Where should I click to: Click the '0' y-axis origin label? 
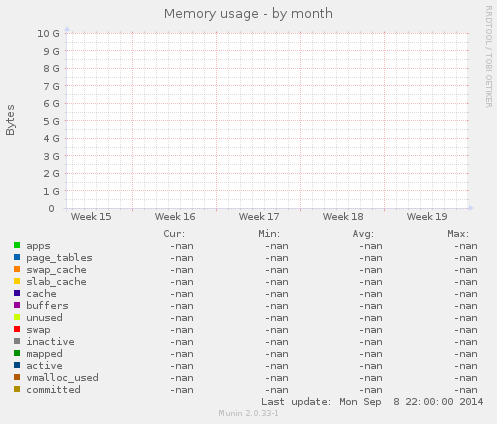click(51, 209)
